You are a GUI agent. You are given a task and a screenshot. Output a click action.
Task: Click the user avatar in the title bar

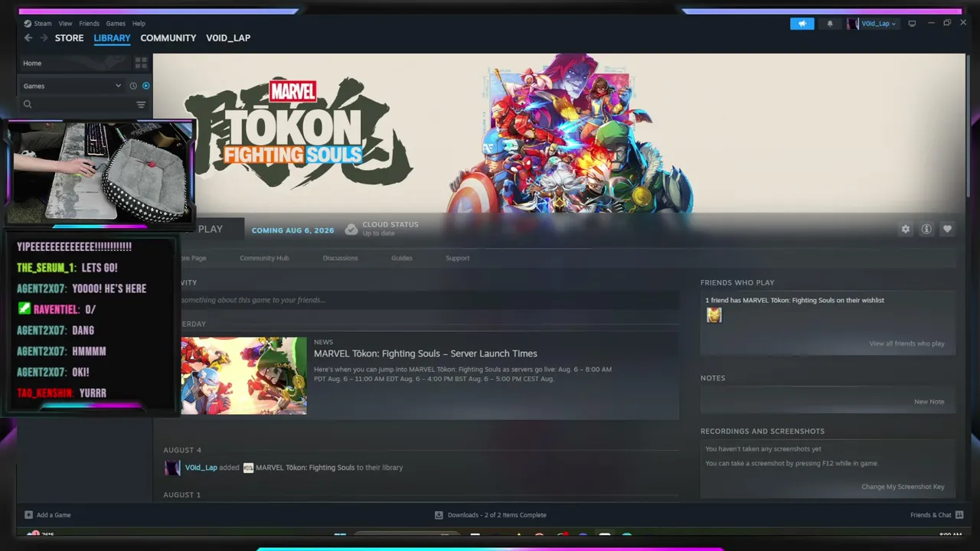pyautogui.click(x=852, y=24)
